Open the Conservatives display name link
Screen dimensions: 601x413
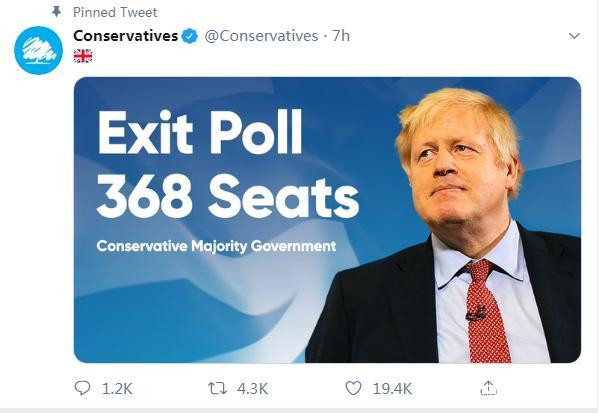tap(125, 36)
